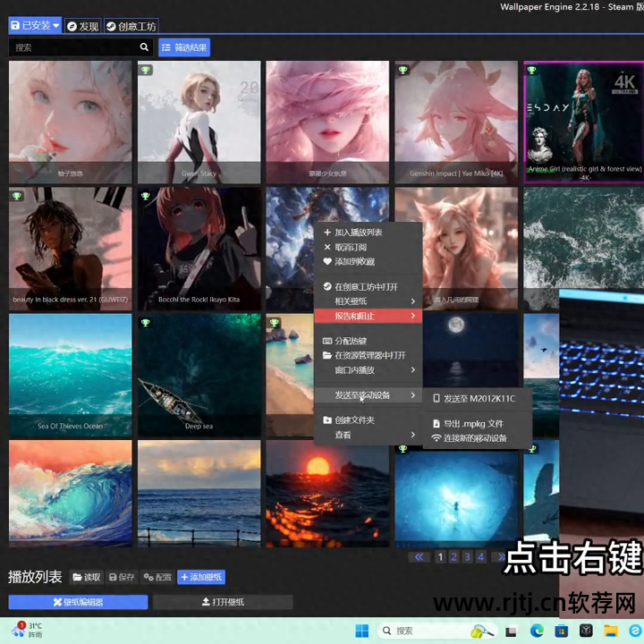Open the 壁纸编辑器 wallpaper editor

[x=78, y=602]
